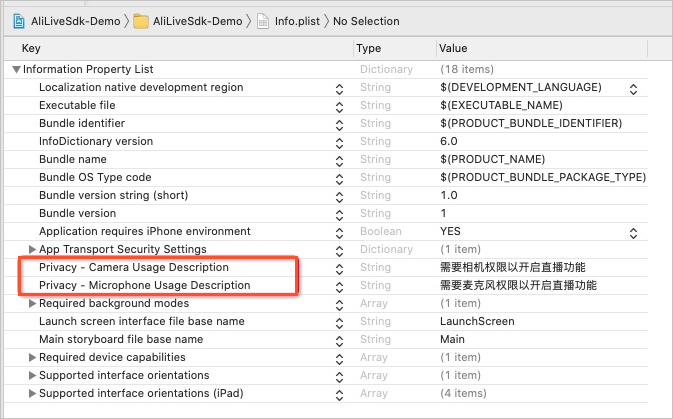Open key stepper for Bundle name
The height and width of the screenshot is (419, 673).
click(x=340, y=161)
